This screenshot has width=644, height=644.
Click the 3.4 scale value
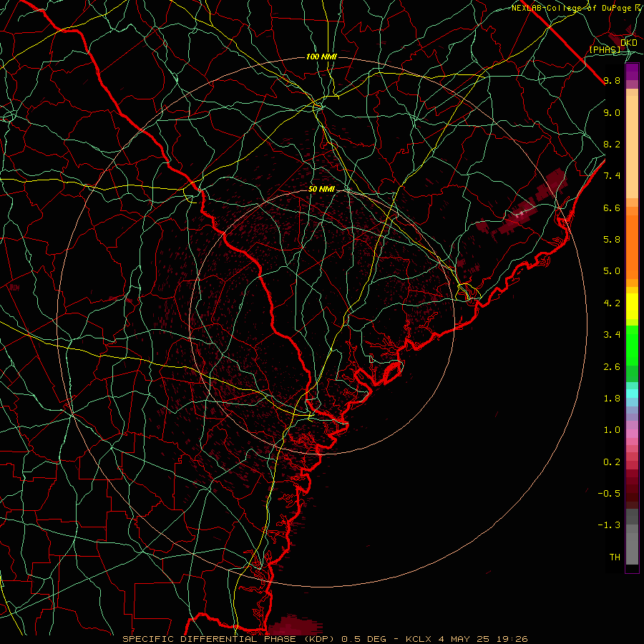pos(612,335)
